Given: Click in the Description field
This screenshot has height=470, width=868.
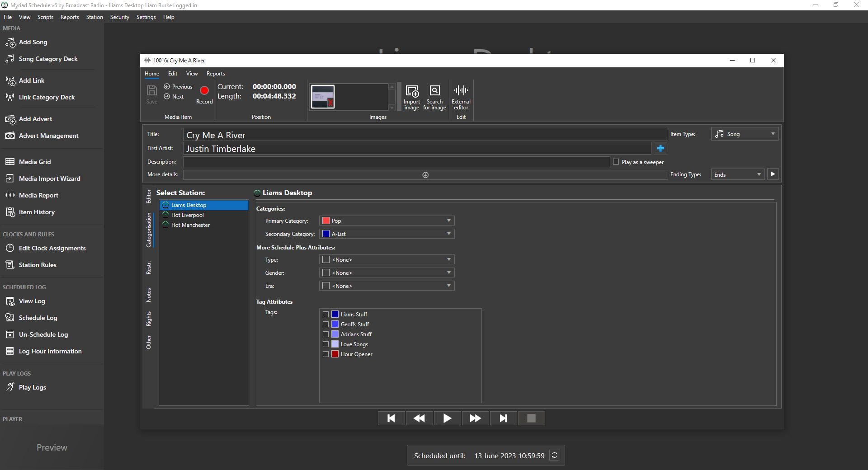Looking at the screenshot, I should click(396, 162).
